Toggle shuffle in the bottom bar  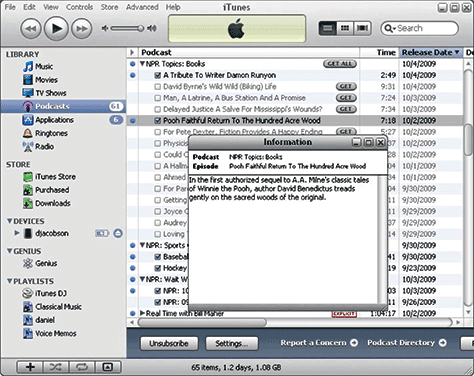(55, 367)
